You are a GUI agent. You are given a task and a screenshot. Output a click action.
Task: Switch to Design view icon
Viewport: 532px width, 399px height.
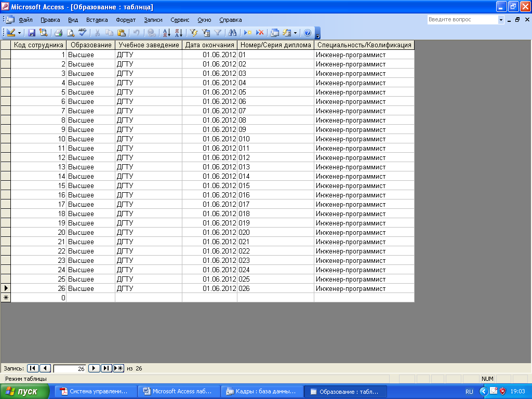[11, 33]
